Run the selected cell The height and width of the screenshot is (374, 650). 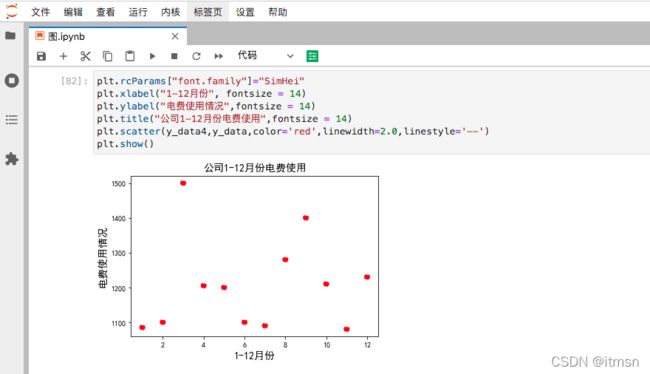[152, 56]
